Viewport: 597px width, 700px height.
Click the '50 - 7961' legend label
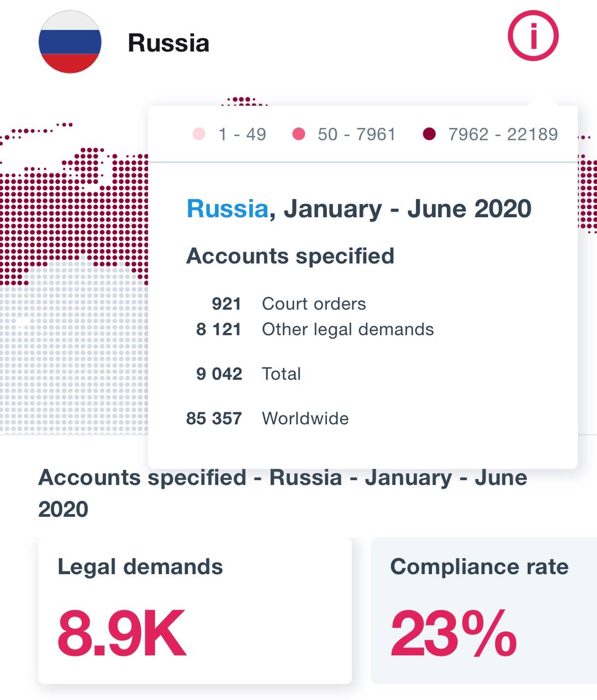[x=356, y=134]
